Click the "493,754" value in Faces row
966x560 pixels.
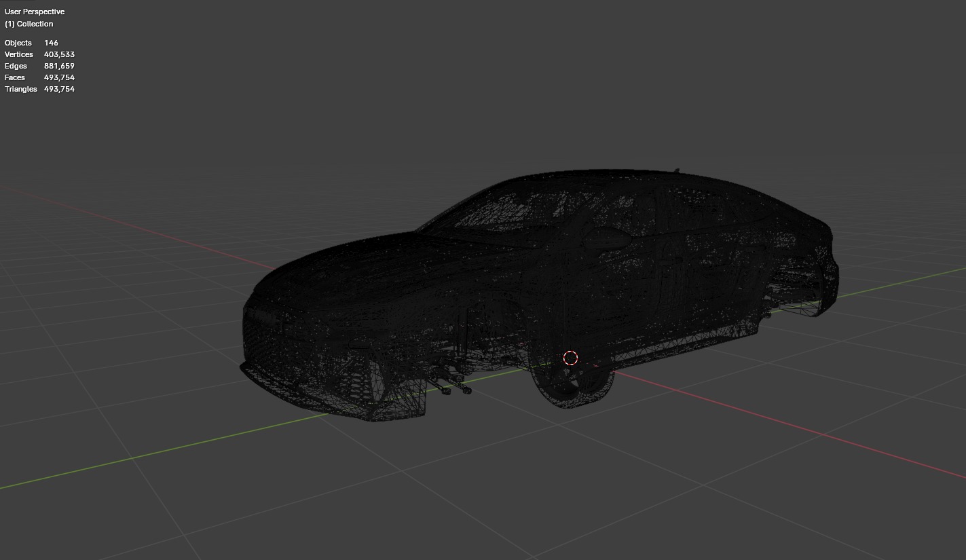pos(59,77)
